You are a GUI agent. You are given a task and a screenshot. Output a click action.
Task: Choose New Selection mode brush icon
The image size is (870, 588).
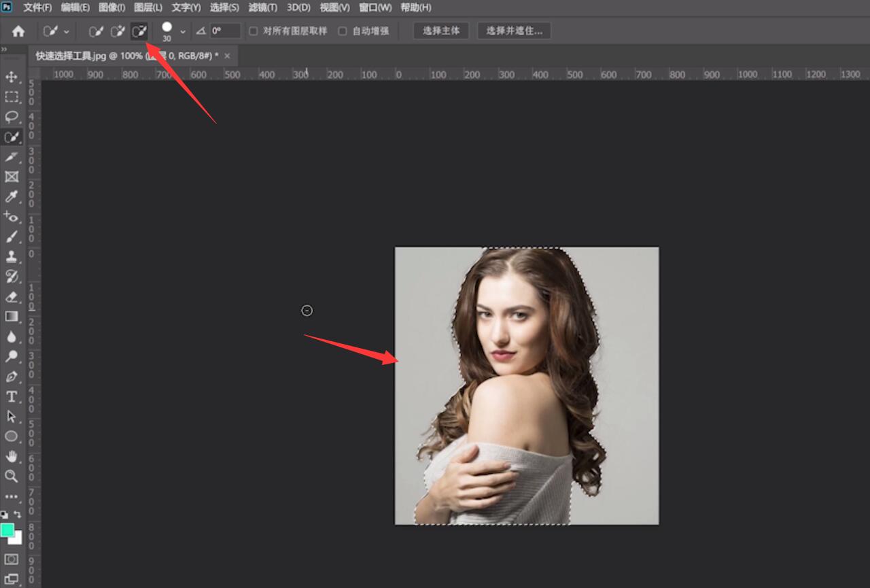click(x=96, y=31)
